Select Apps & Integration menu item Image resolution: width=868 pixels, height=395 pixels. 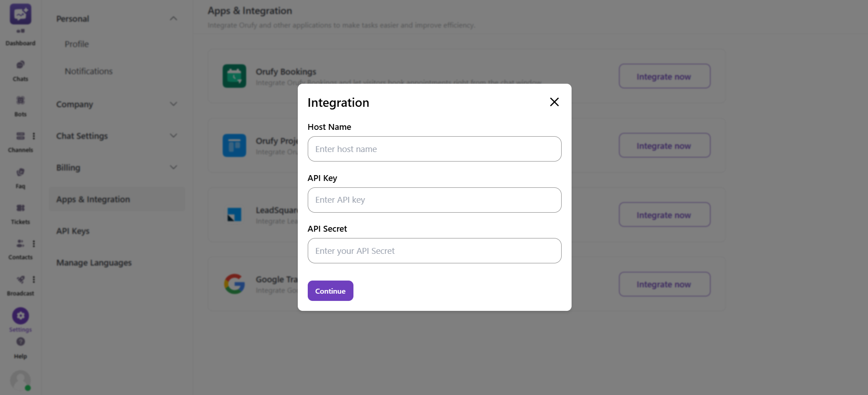point(117,199)
